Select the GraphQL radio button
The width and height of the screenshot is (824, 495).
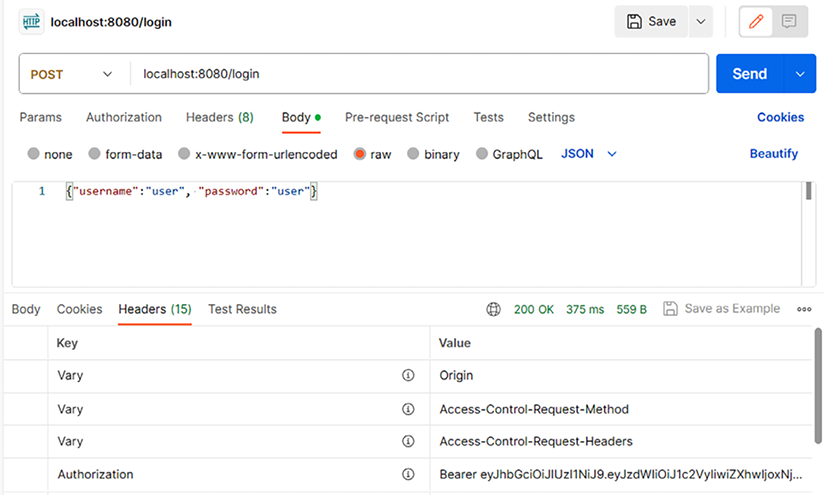[x=482, y=154]
